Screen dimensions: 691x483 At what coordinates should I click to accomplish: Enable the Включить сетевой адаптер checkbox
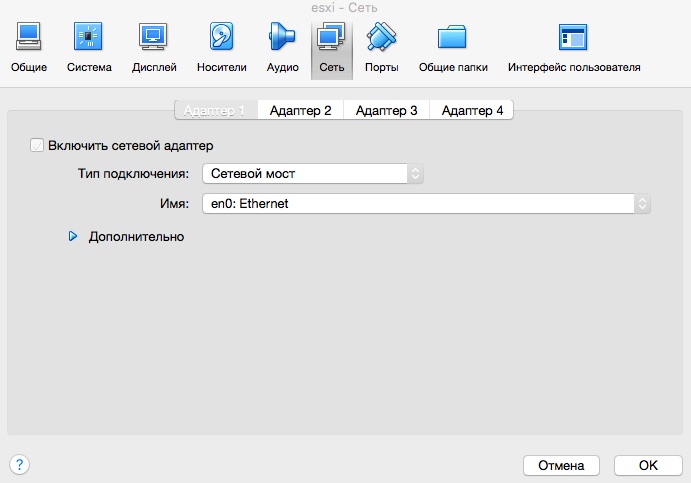tap(38, 146)
